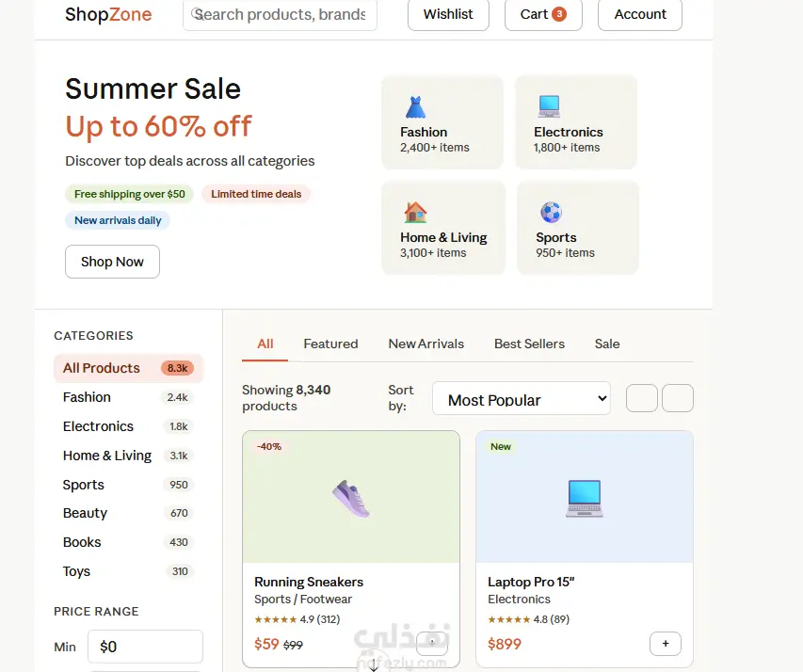The image size is (803, 672).
Task: Open the Running Sneakers product image
Action: coord(351,497)
